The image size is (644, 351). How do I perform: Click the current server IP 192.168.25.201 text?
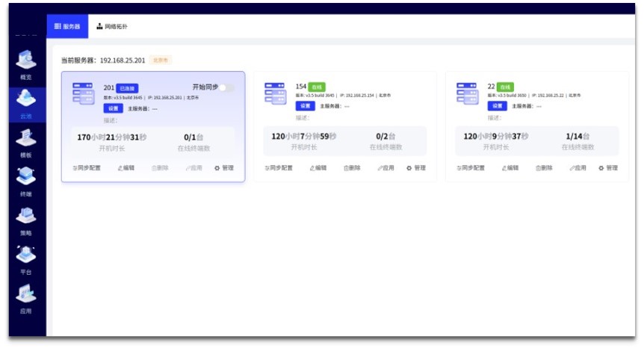[x=123, y=60]
